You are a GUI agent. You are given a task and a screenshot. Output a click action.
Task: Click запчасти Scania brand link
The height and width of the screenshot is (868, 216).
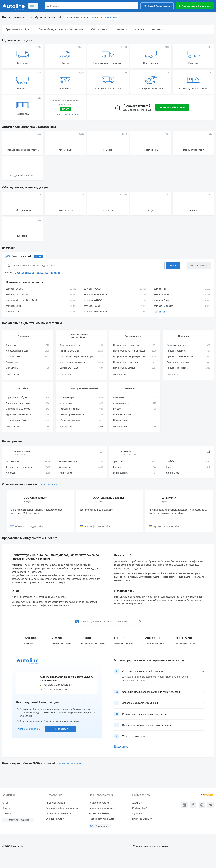pos(14,289)
